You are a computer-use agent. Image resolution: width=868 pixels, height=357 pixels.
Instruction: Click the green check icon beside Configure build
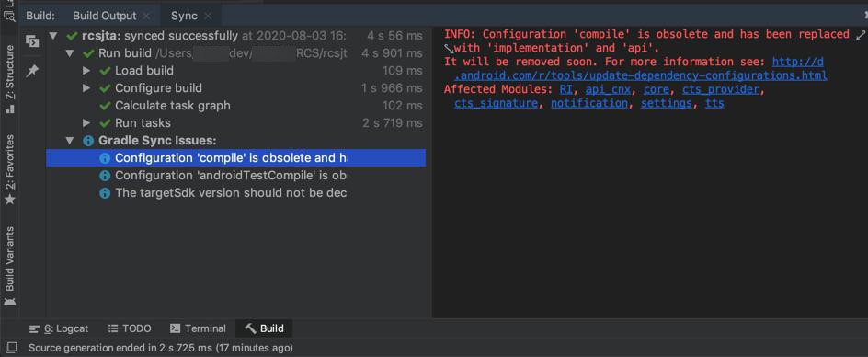(x=105, y=88)
